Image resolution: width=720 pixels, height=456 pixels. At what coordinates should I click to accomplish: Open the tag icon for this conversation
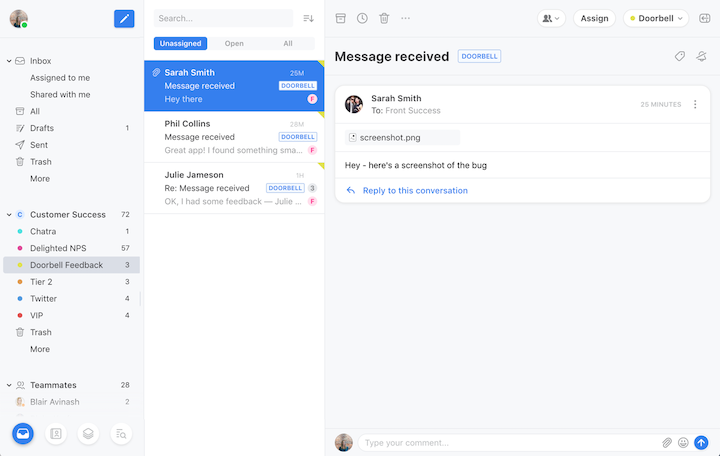tap(680, 57)
